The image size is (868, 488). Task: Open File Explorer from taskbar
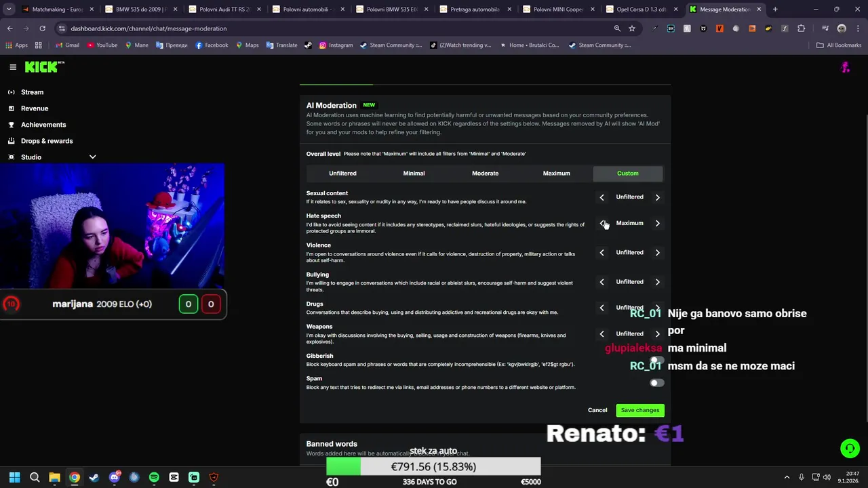click(x=54, y=477)
